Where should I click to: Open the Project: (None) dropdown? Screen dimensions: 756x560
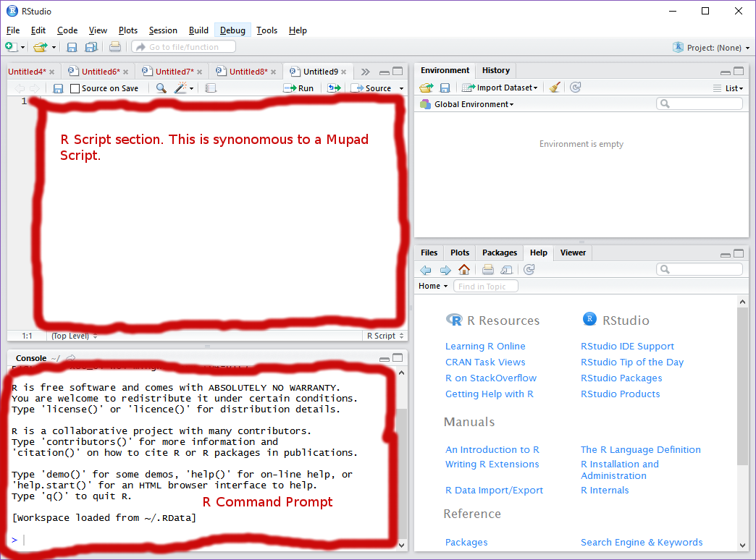coord(712,47)
